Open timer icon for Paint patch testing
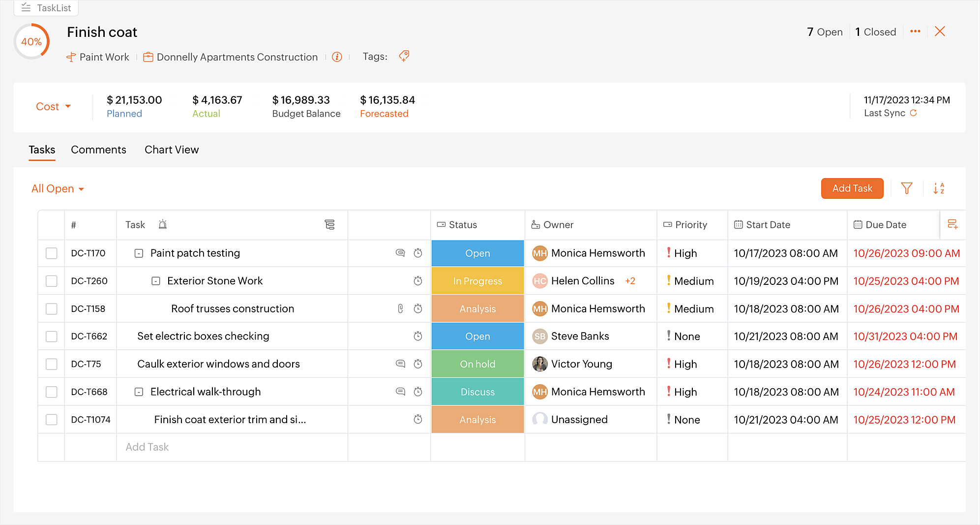The height and width of the screenshot is (525, 980). [x=418, y=253]
